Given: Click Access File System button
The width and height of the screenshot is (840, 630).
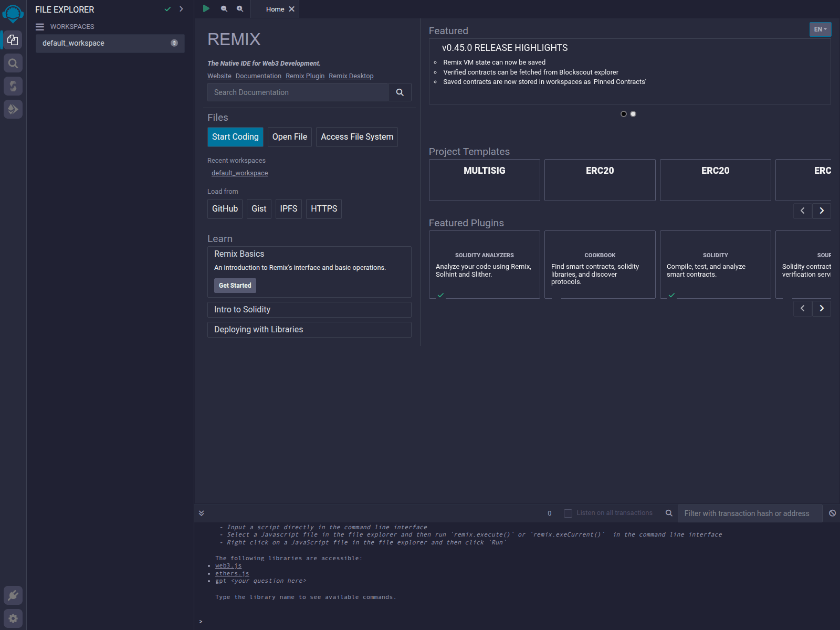Looking at the screenshot, I should point(357,137).
